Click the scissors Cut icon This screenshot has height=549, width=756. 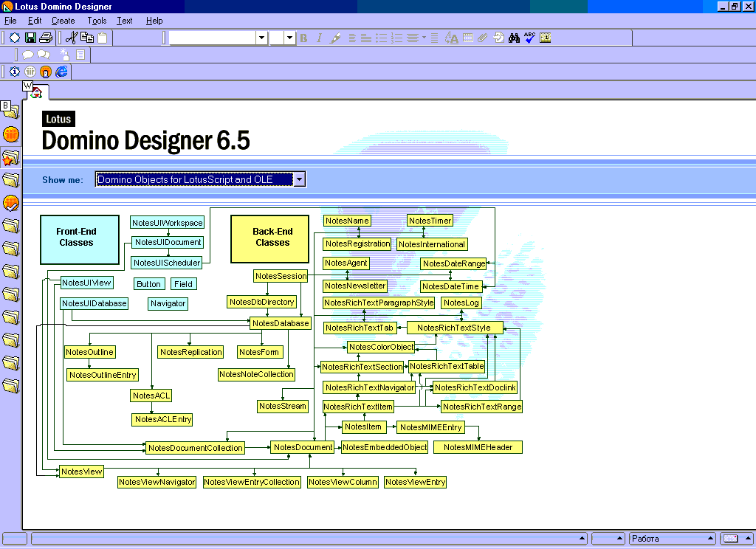[72, 38]
